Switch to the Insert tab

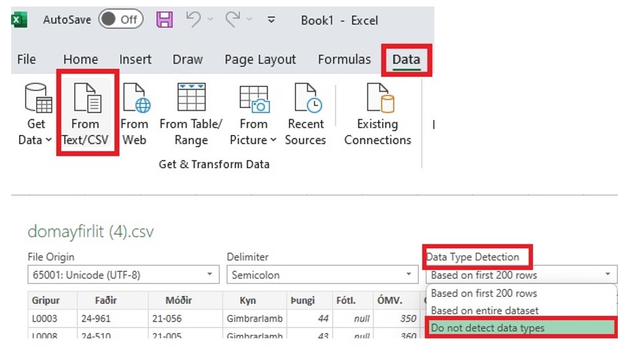click(x=135, y=59)
